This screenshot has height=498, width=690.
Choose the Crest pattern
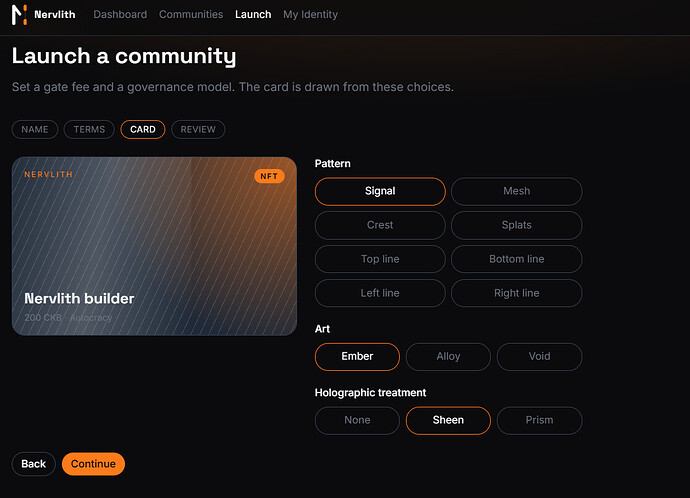[x=380, y=225]
